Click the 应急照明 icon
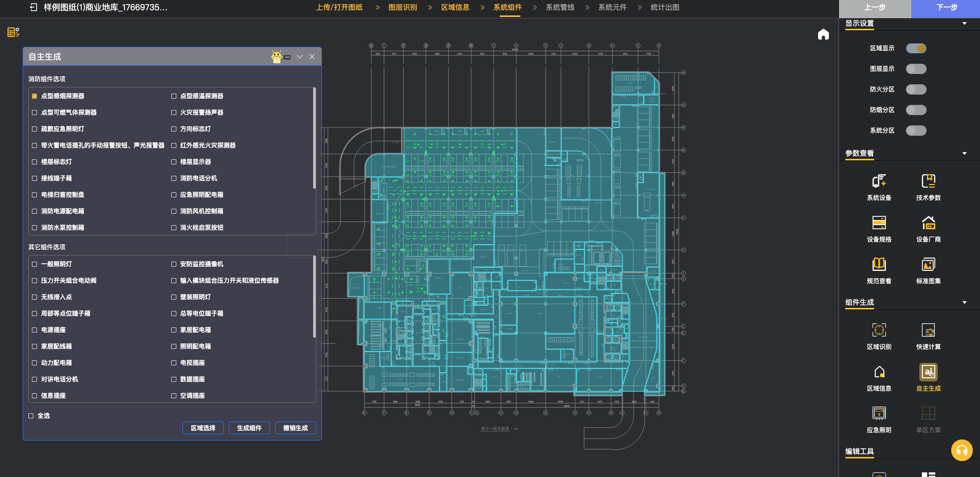The width and height of the screenshot is (980, 477). tap(879, 414)
